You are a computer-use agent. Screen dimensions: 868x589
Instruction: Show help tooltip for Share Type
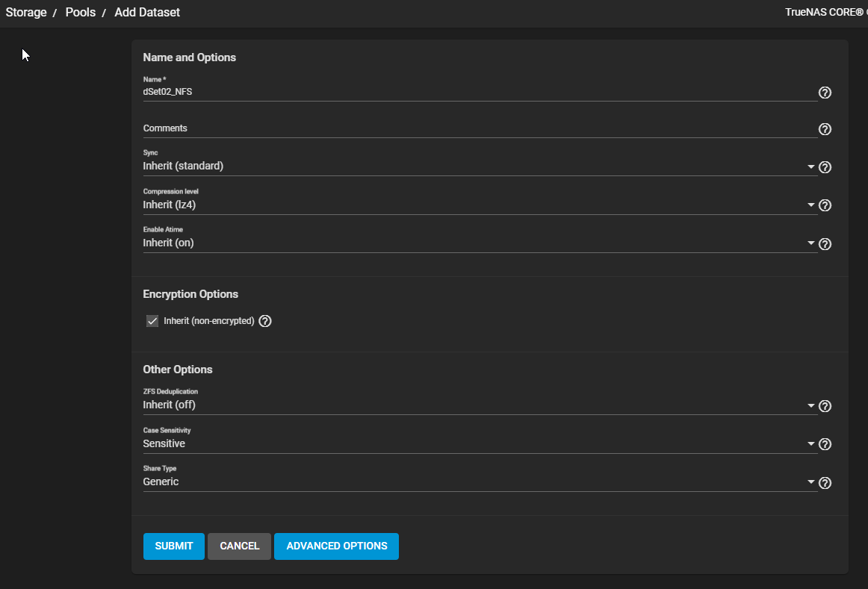pos(825,483)
